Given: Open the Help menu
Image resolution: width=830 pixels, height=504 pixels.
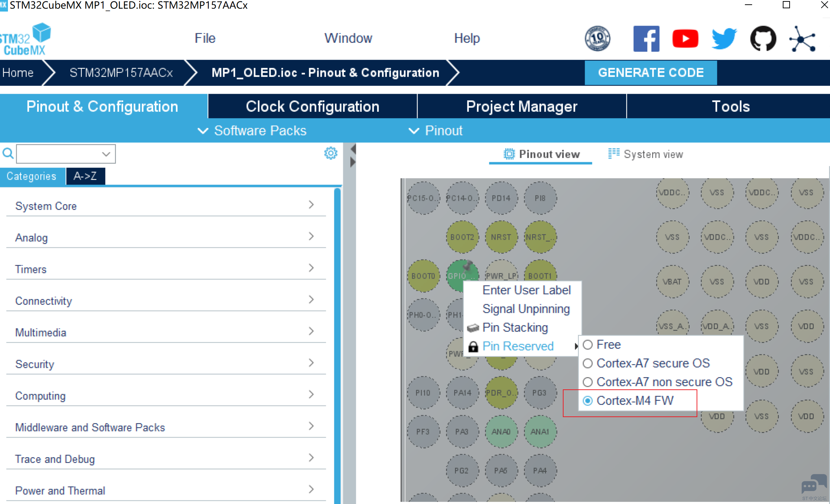Looking at the screenshot, I should coord(467,38).
